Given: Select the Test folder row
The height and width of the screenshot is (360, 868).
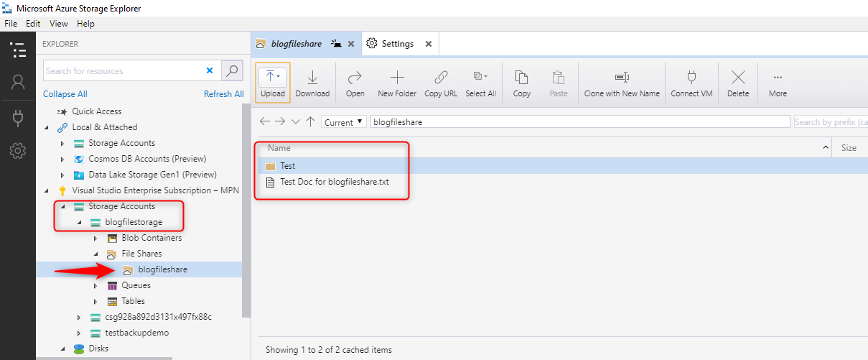Looking at the screenshot, I should coord(562,166).
